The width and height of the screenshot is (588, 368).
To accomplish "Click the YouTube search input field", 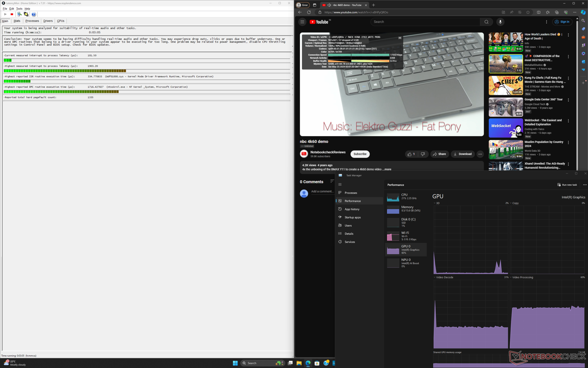I will tap(426, 22).
